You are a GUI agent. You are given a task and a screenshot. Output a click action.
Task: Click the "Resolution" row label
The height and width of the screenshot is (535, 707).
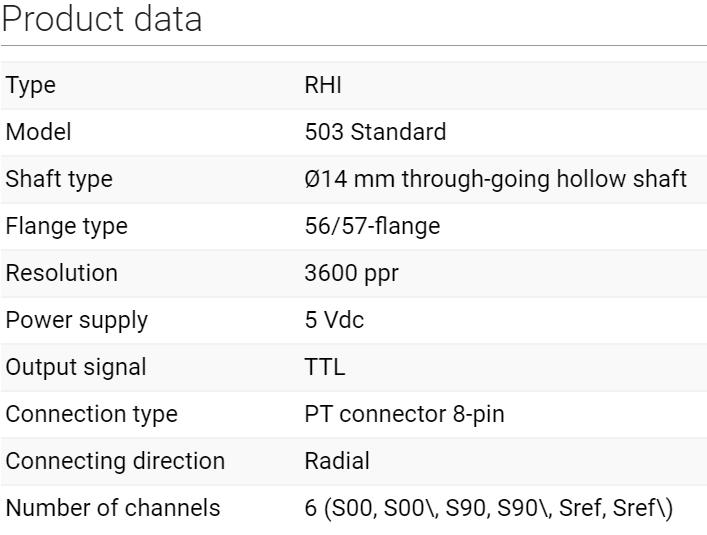62,273
